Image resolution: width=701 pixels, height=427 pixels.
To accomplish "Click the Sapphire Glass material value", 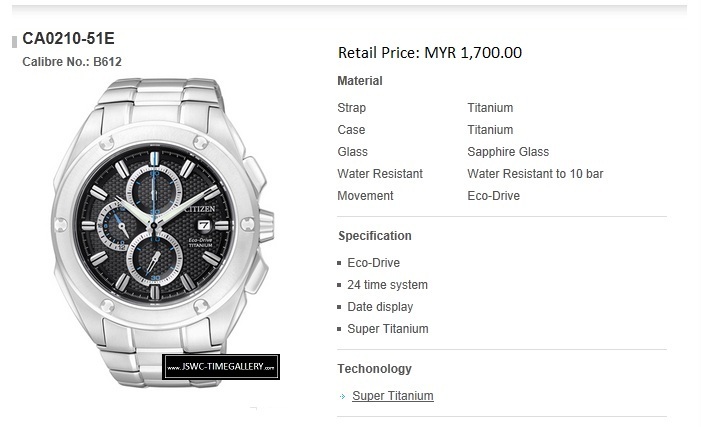I will [508, 152].
